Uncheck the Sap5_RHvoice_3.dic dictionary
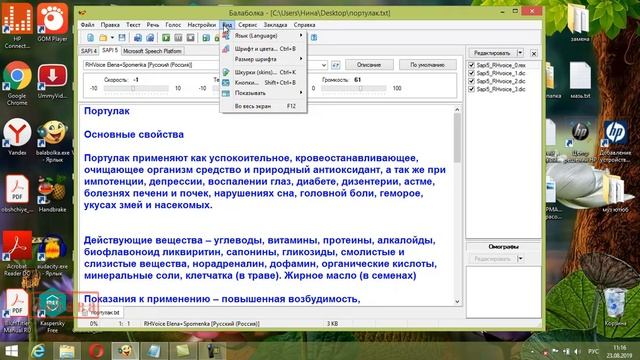The height and width of the screenshot is (360, 640). (x=471, y=89)
